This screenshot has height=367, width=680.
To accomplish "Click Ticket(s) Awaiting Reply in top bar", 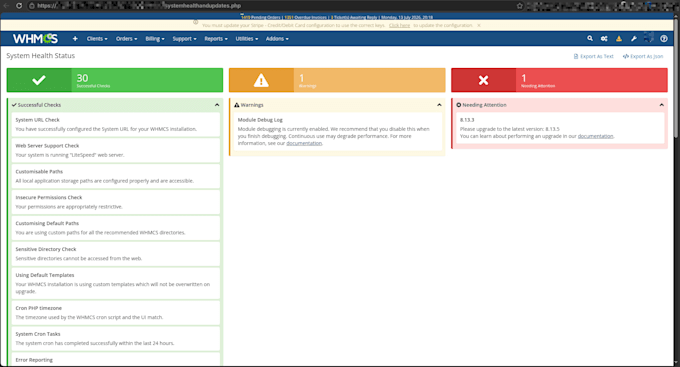I will click(354, 17).
